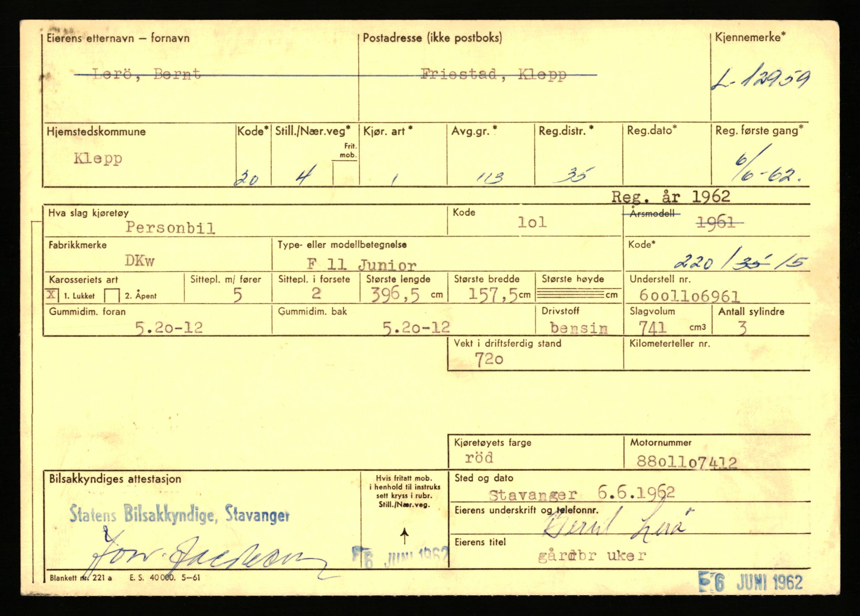Screen dimensions: 860x616
Task: Click the weight value '72o'
Action: pyautogui.click(x=489, y=359)
